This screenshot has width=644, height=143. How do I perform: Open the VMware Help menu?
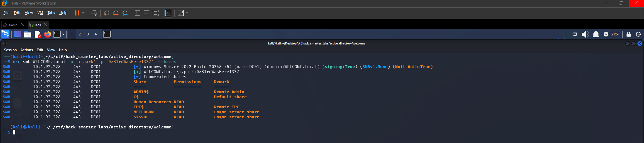(x=63, y=13)
